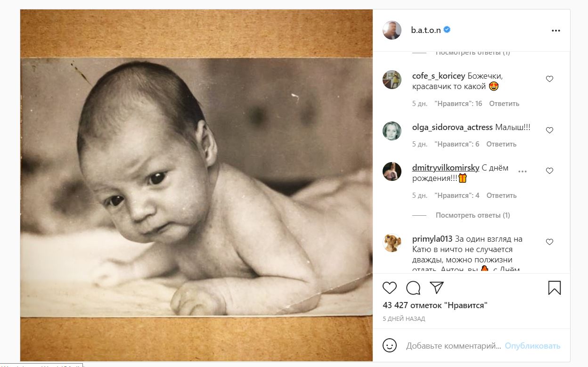Open the b.a.t.o.n username link

pos(425,30)
